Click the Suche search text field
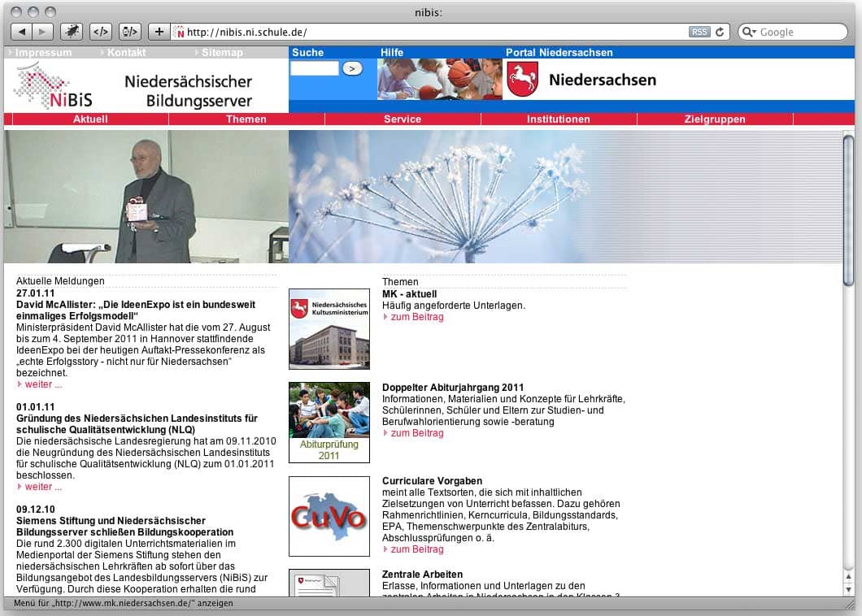This screenshot has height=616, width=862. (x=315, y=69)
